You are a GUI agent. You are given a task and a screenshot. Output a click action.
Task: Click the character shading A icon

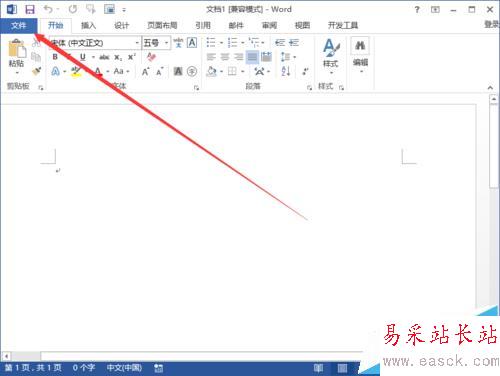point(178,71)
